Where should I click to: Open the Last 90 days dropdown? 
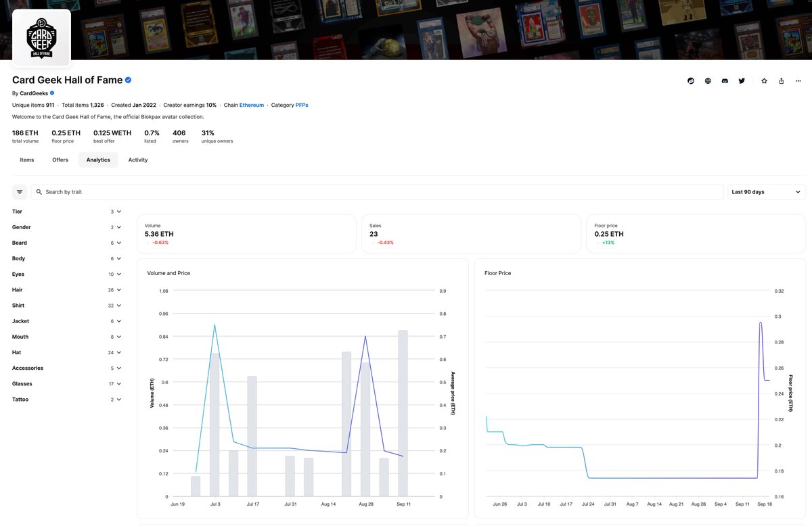[767, 192]
